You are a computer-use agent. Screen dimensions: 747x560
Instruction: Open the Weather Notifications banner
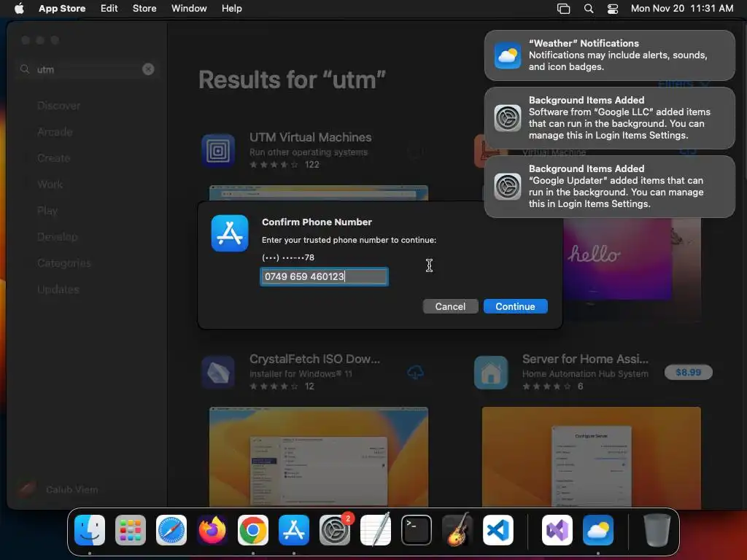click(x=610, y=55)
